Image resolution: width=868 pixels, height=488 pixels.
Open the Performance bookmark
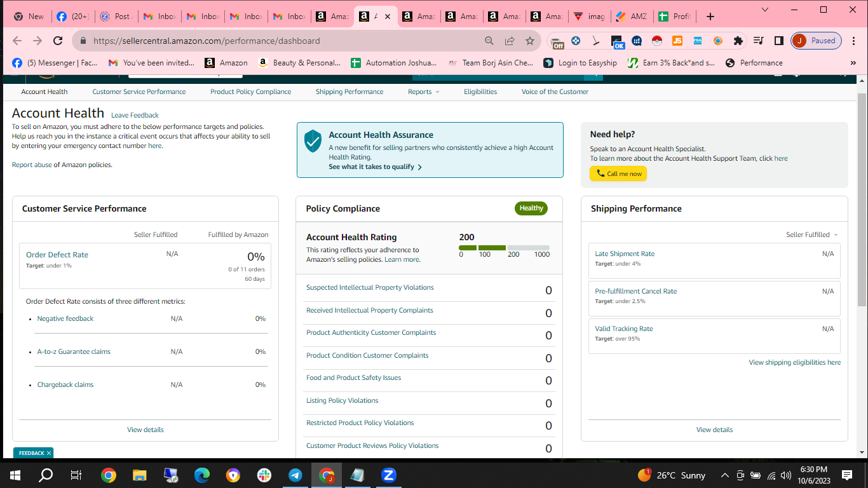point(754,63)
